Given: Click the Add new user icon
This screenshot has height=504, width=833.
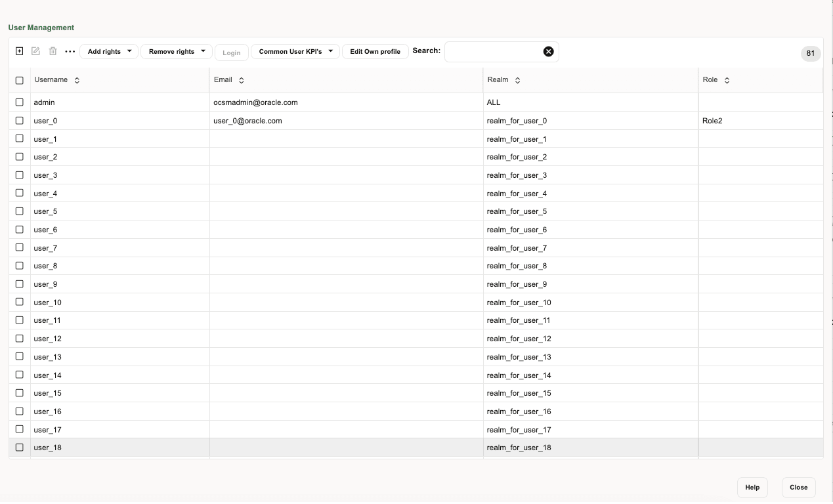Looking at the screenshot, I should [19, 51].
